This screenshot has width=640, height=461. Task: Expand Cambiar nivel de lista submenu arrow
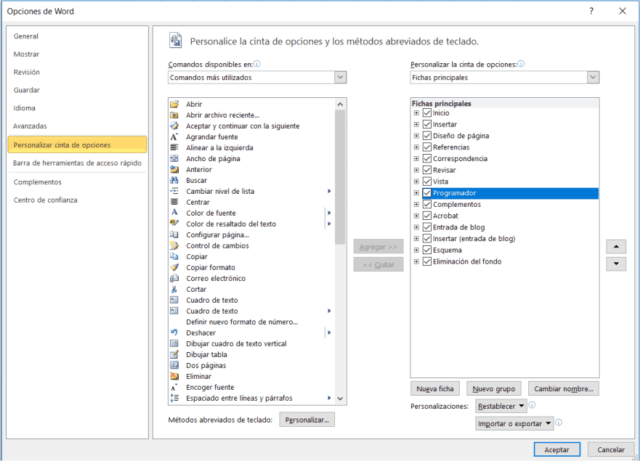329,191
